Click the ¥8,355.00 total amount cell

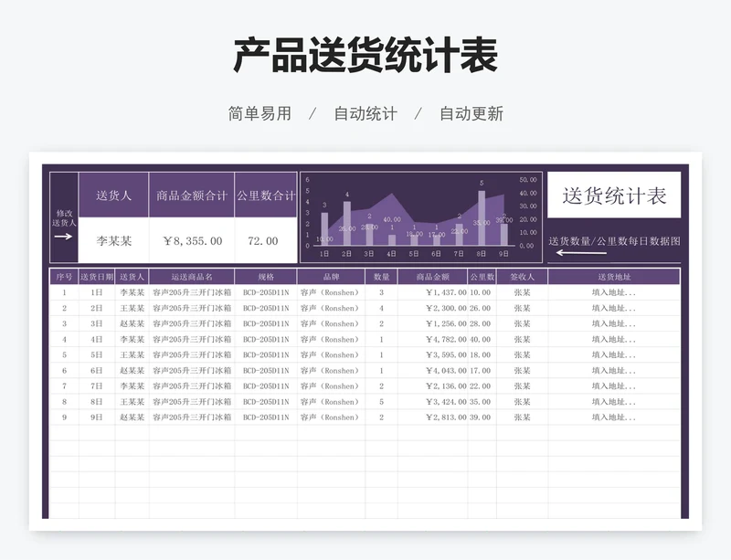tap(192, 240)
